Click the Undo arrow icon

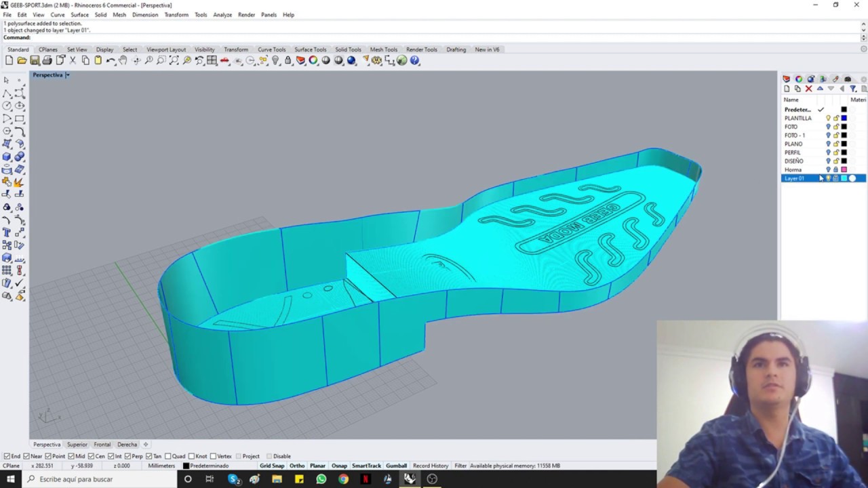(x=111, y=60)
